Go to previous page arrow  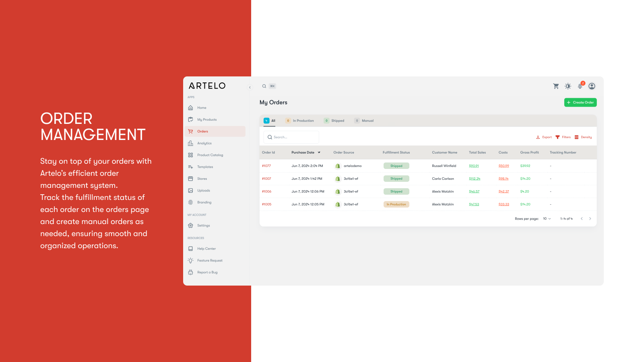[x=582, y=219]
